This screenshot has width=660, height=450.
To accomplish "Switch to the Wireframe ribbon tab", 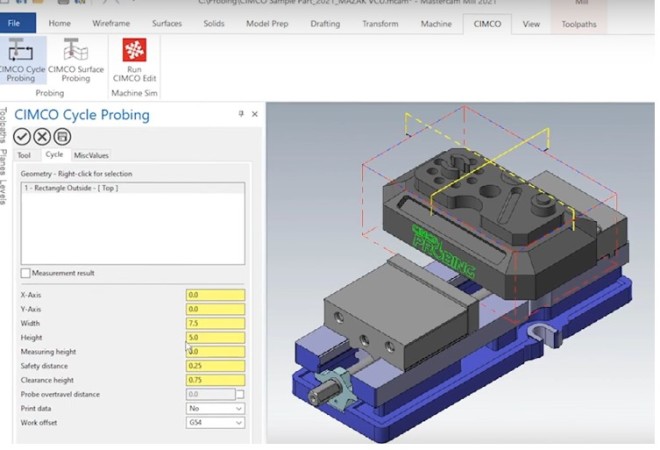I will point(111,24).
